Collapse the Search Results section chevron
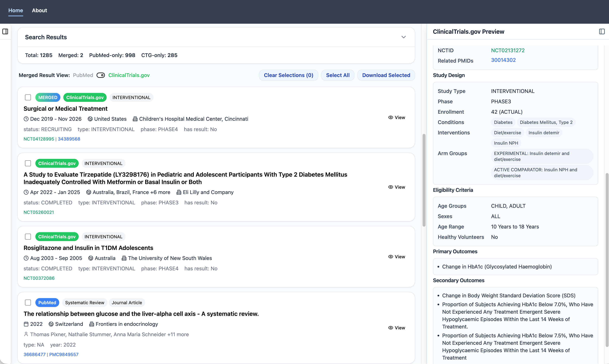The height and width of the screenshot is (364, 609). [403, 37]
